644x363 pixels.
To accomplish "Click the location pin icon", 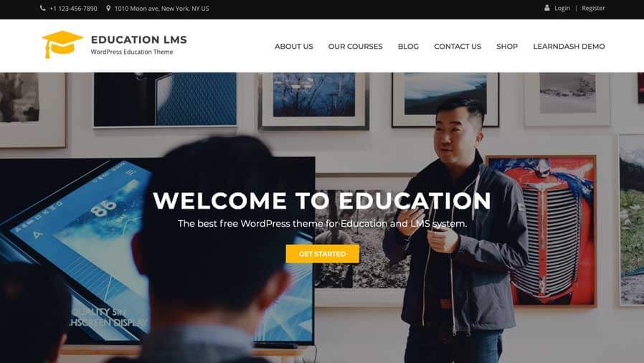I will point(108,8).
